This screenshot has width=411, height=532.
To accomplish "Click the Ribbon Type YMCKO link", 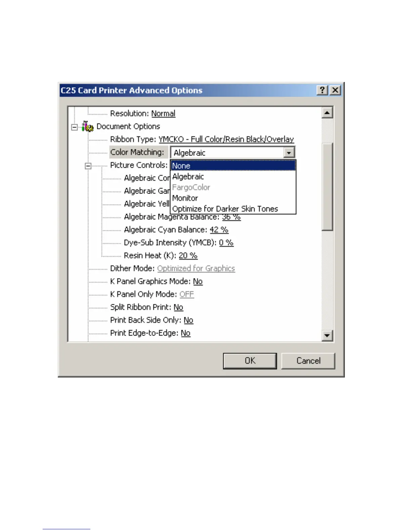I will coord(226,139).
